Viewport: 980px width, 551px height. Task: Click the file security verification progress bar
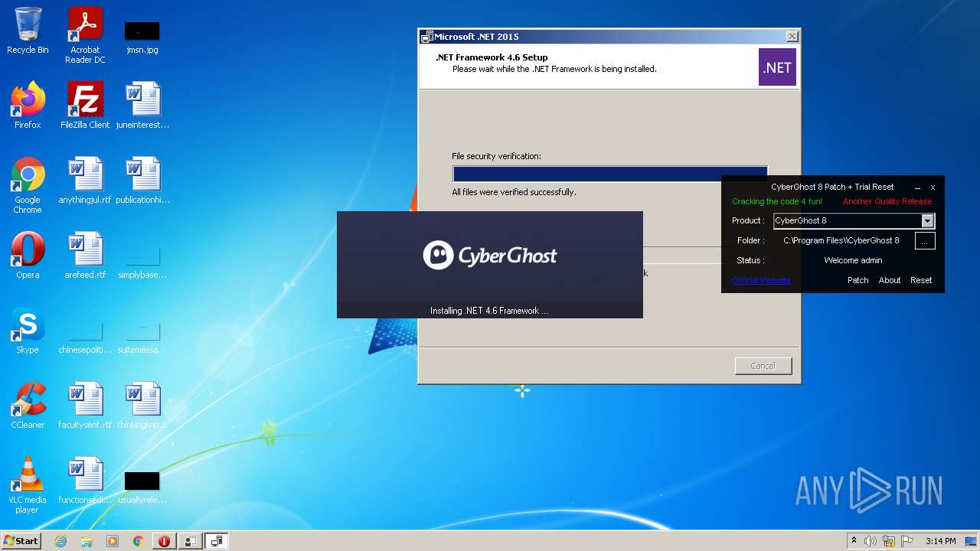click(610, 174)
